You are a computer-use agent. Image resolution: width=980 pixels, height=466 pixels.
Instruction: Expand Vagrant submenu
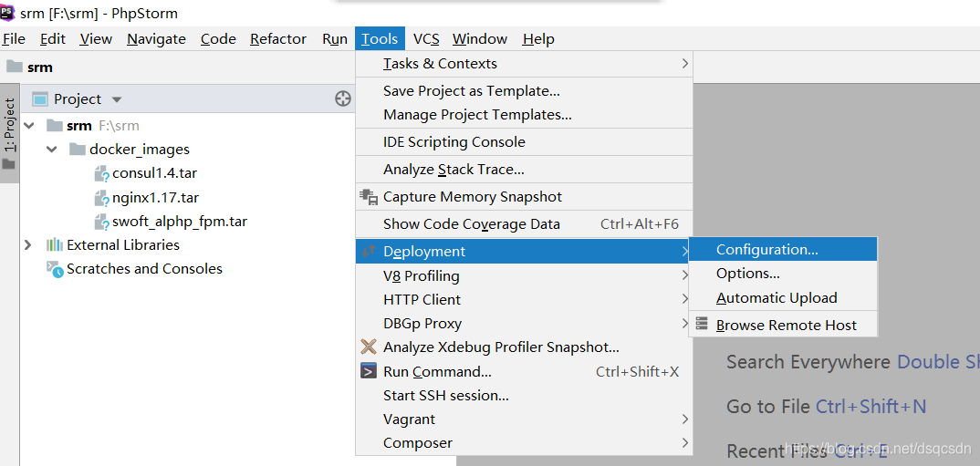tap(685, 419)
